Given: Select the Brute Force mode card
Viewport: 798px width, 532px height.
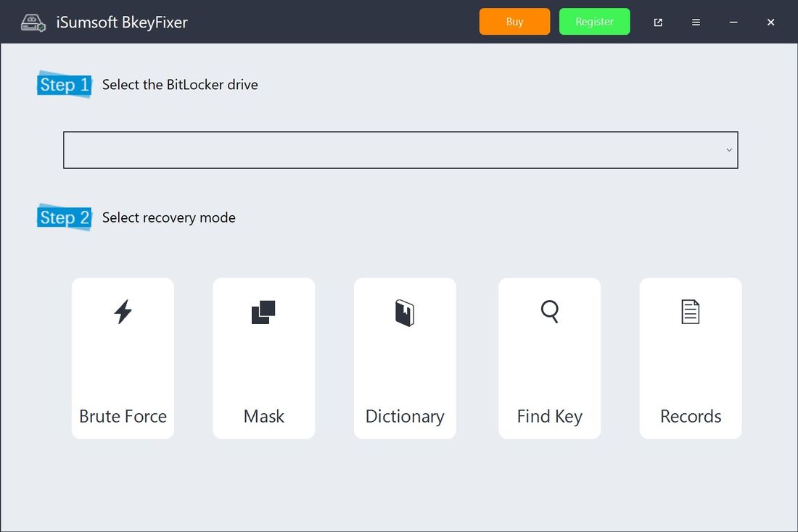Looking at the screenshot, I should [x=123, y=357].
